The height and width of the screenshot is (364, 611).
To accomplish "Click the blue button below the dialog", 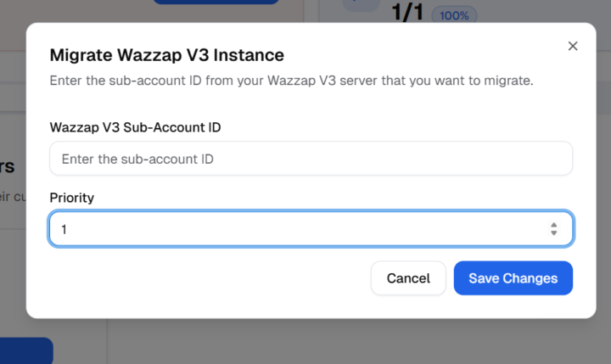I will [27, 351].
